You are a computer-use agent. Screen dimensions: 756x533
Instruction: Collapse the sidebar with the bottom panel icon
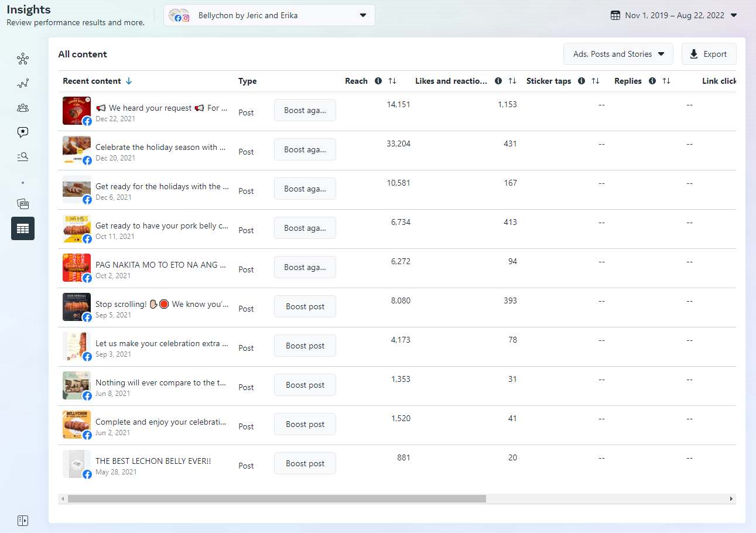(23, 521)
